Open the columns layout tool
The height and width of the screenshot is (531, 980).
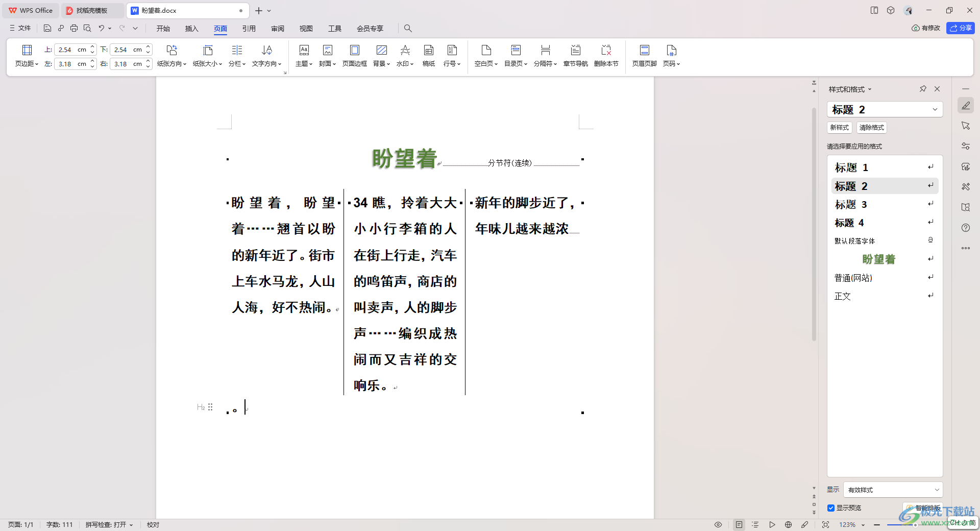coord(237,56)
